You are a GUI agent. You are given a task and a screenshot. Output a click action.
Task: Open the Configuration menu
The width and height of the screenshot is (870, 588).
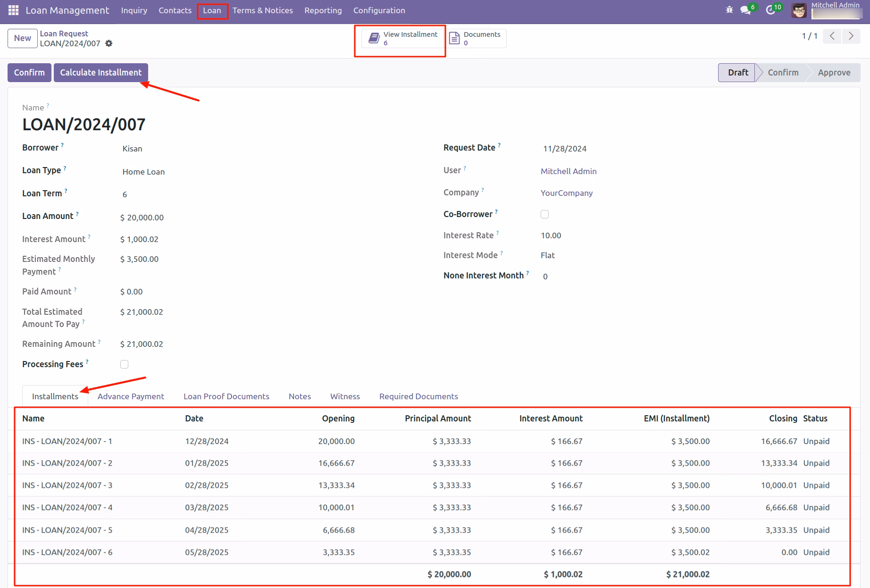tap(379, 10)
